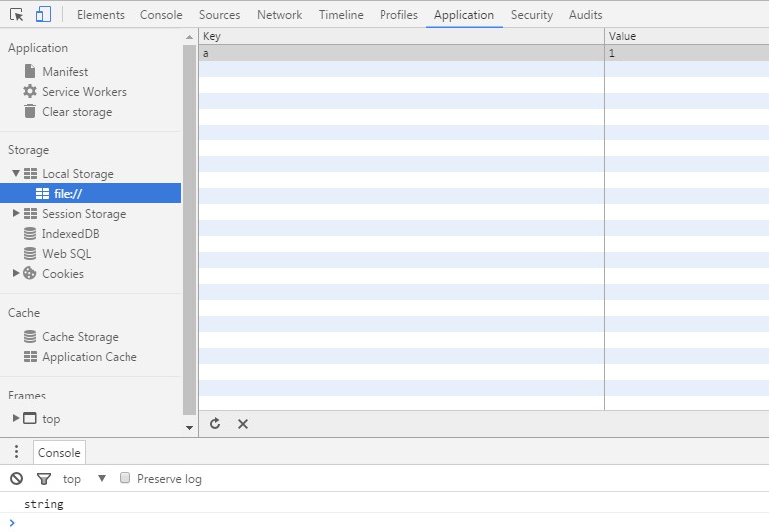The height and width of the screenshot is (532, 769).
Task: Expand the Session Storage tree node
Action: click(16, 213)
